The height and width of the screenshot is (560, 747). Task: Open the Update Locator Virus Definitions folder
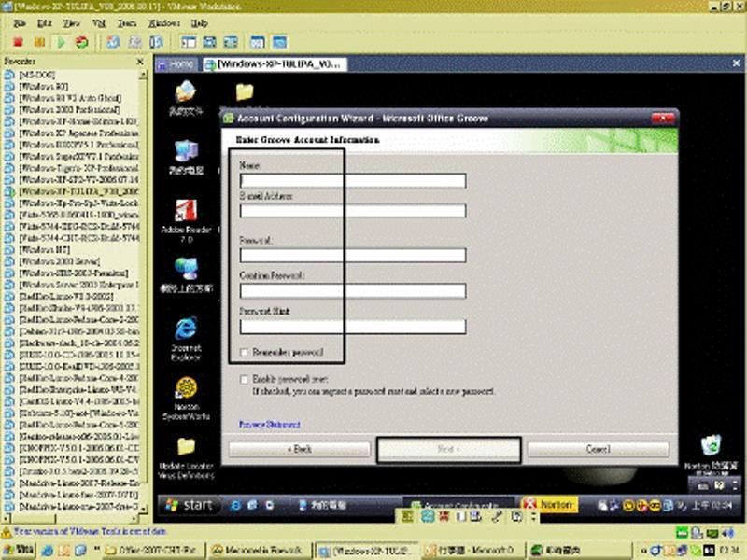point(186,457)
